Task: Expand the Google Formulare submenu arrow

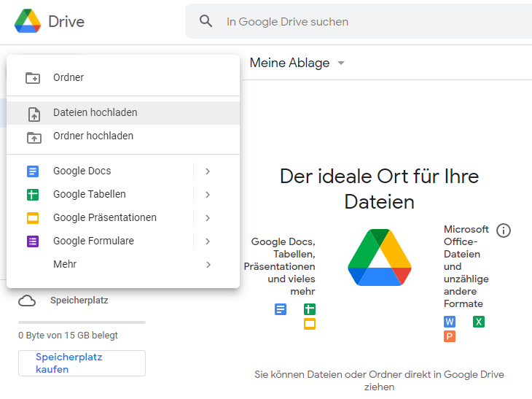Action: click(208, 241)
